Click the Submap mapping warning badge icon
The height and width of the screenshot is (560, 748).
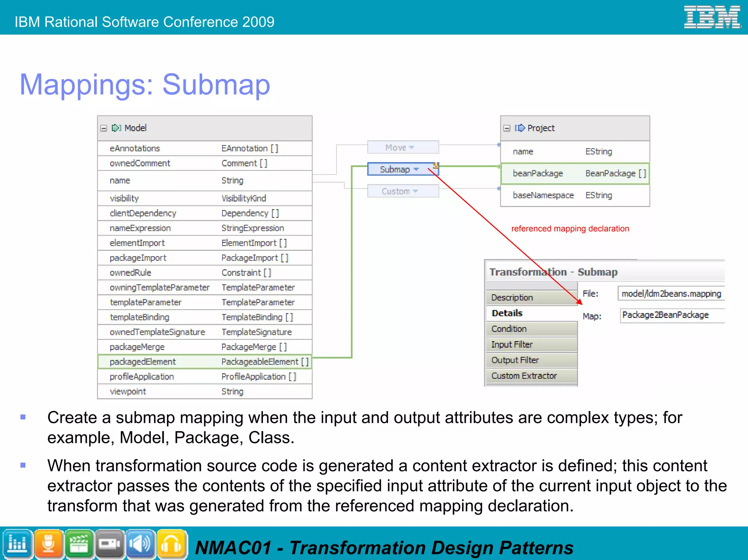[x=436, y=165]
